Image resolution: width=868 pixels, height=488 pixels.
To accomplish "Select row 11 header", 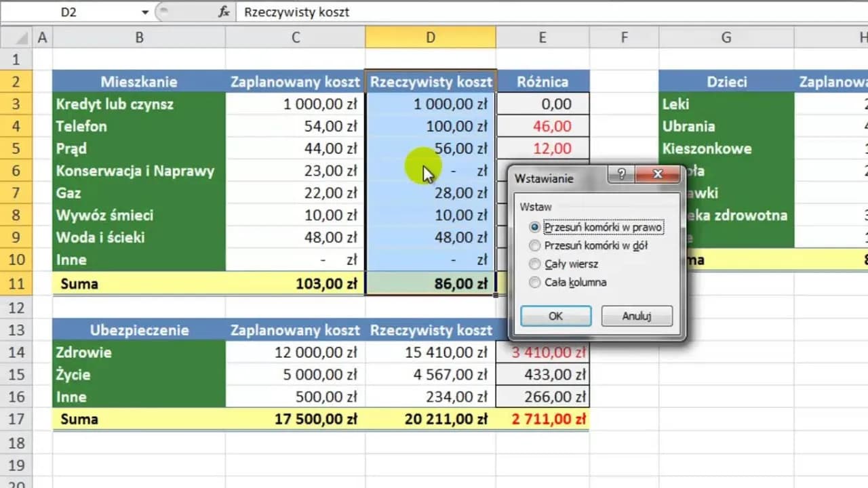I will coord(16,283).
